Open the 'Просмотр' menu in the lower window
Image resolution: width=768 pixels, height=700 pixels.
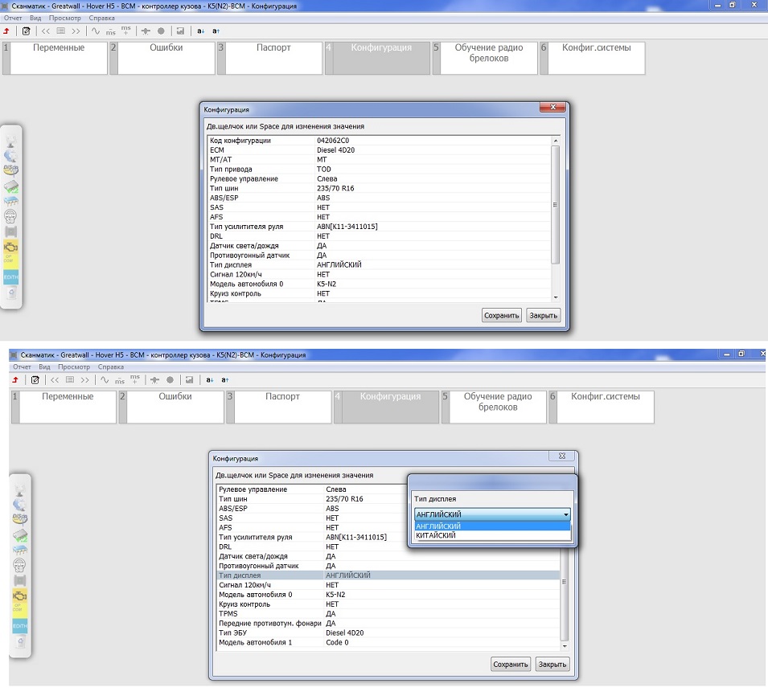click(74, 367)
